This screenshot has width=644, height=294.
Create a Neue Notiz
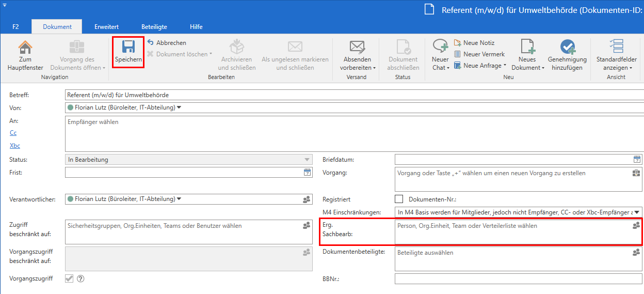(478, 43)
